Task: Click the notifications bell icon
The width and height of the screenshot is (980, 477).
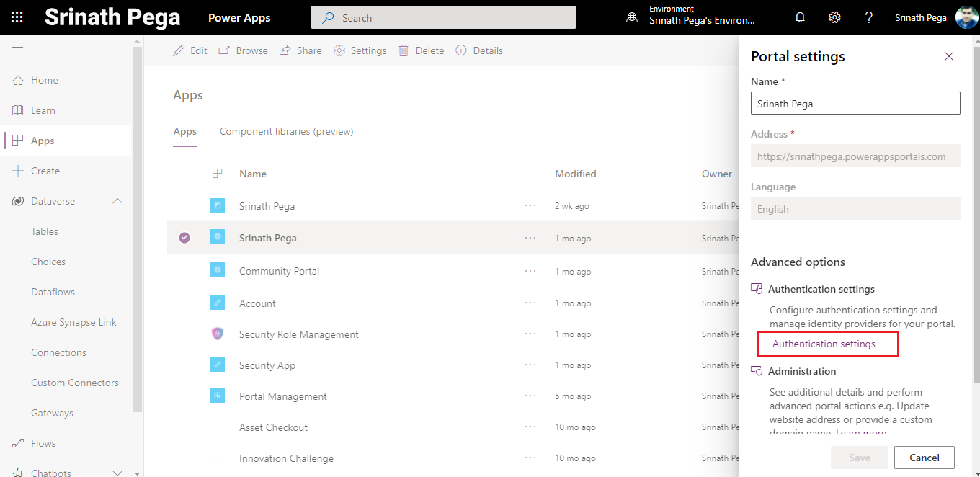Action: click(x=800, y=17)
